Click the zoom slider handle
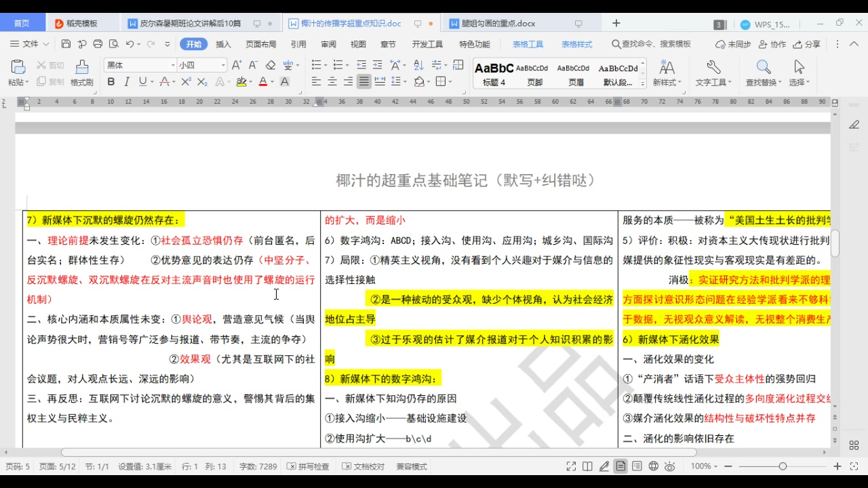Viewport: 868px width, 488px height. pyautogui.click(x=783, y=466)
